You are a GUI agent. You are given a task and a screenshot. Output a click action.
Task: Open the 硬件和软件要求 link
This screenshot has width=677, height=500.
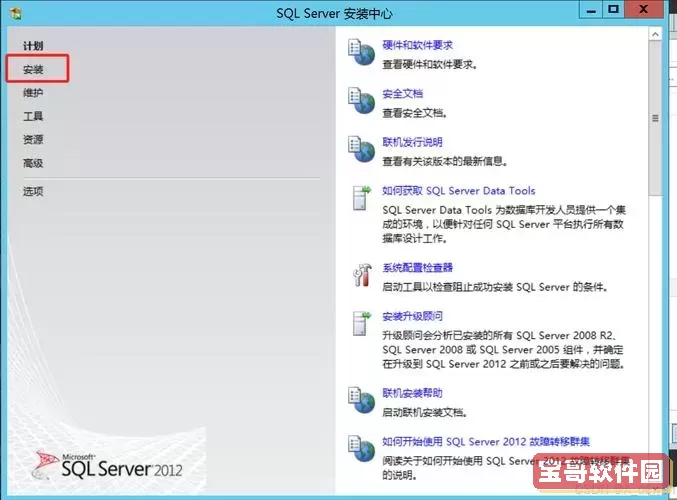[x=417, y=45]
